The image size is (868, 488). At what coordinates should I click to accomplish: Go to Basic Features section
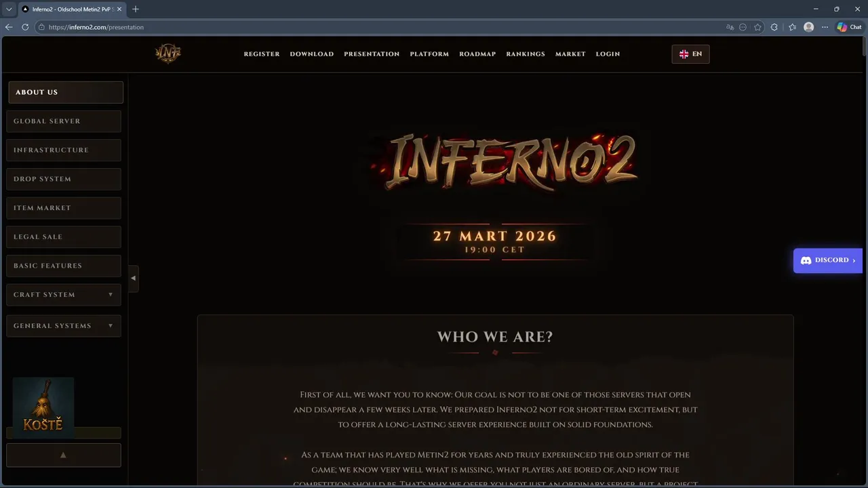click(64, 266)
